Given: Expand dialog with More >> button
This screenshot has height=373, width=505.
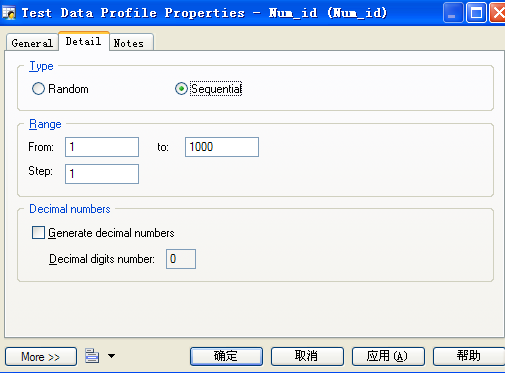Looking at the screenshot, I should coord(41,357).
